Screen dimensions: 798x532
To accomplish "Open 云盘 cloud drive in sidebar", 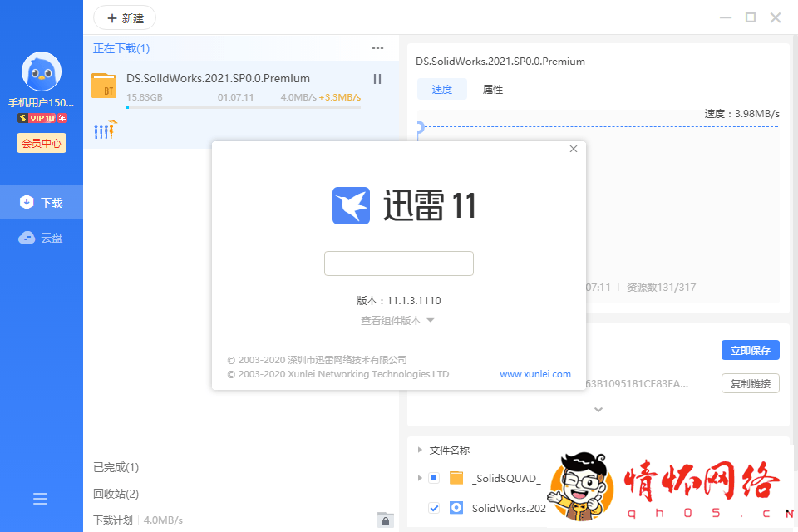I will click(42, 237).
